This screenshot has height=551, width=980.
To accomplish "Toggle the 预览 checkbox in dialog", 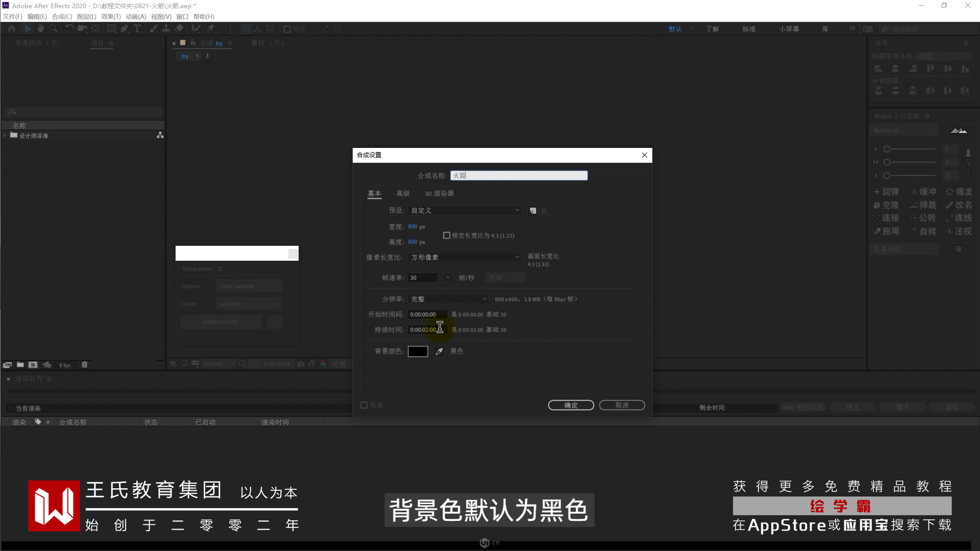I will coord(364,406).
